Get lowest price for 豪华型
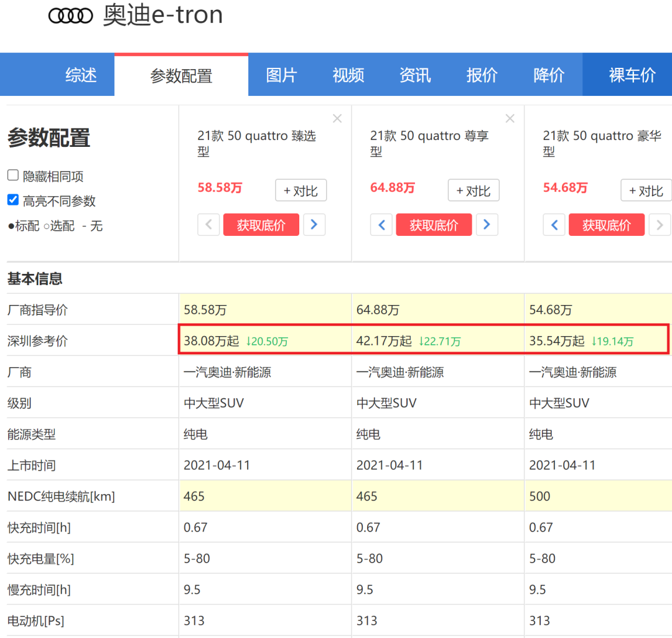The height and width of the screenshot is (638, 672). (607, 225)
